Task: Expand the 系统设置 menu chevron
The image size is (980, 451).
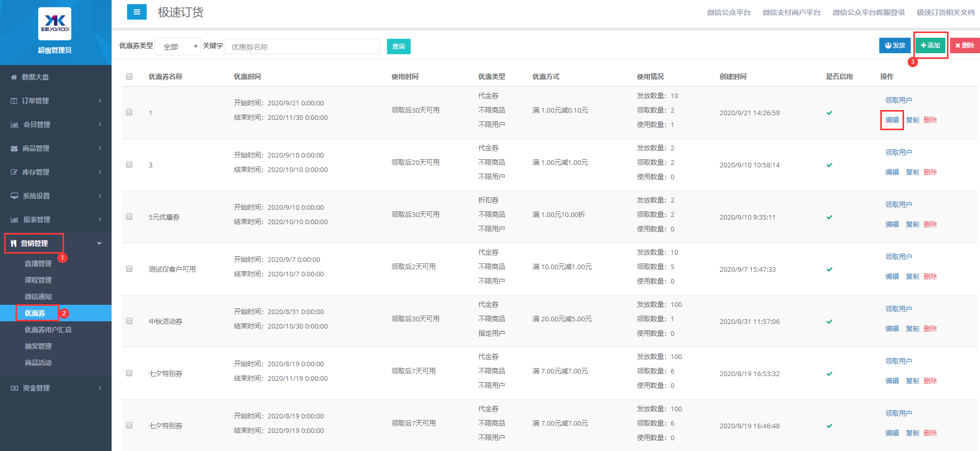Action: tap(100, 196)
